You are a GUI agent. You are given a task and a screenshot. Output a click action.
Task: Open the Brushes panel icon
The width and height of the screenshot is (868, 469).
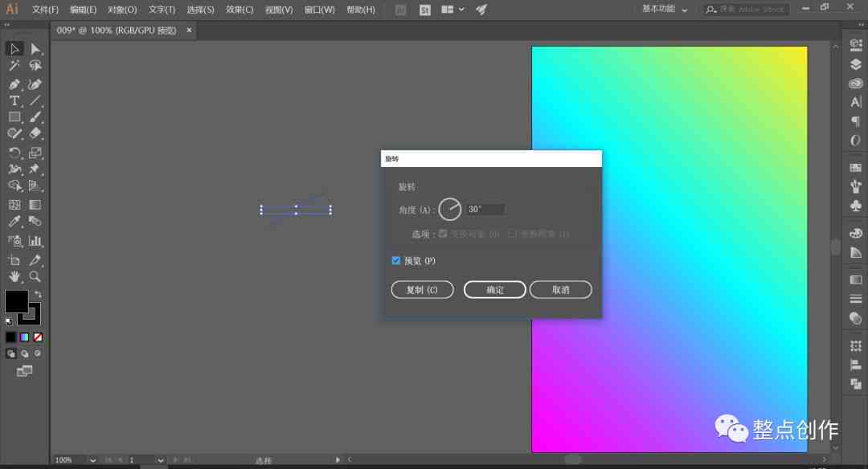[x=856, y=186]
